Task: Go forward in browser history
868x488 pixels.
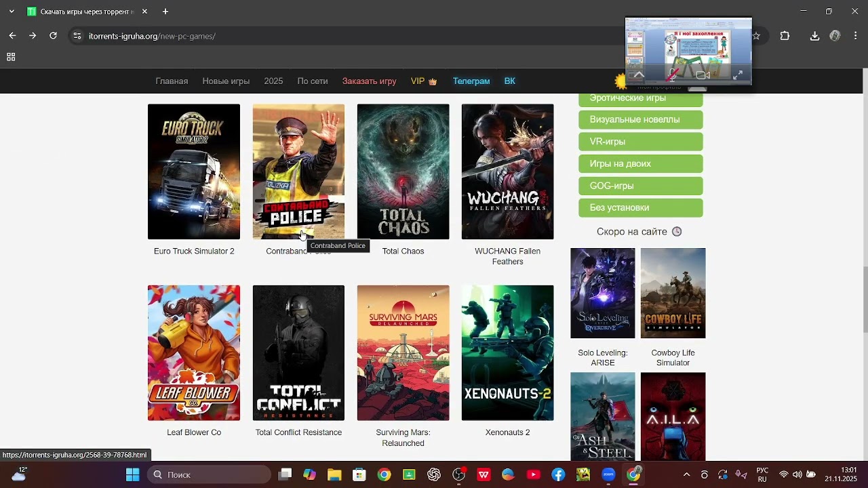Action: 33,36
